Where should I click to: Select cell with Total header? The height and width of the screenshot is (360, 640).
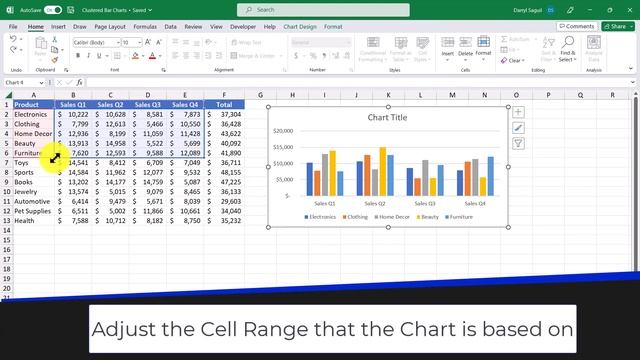224,104
